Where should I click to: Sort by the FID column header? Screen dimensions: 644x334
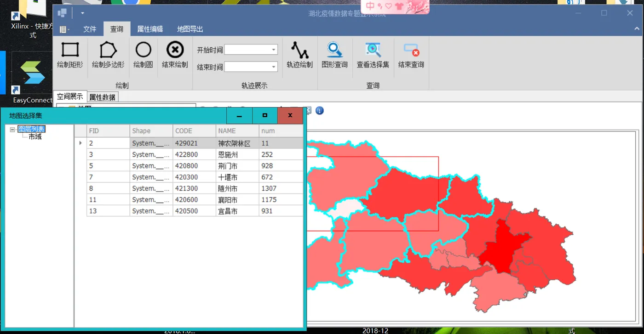[x=108, y=131]
